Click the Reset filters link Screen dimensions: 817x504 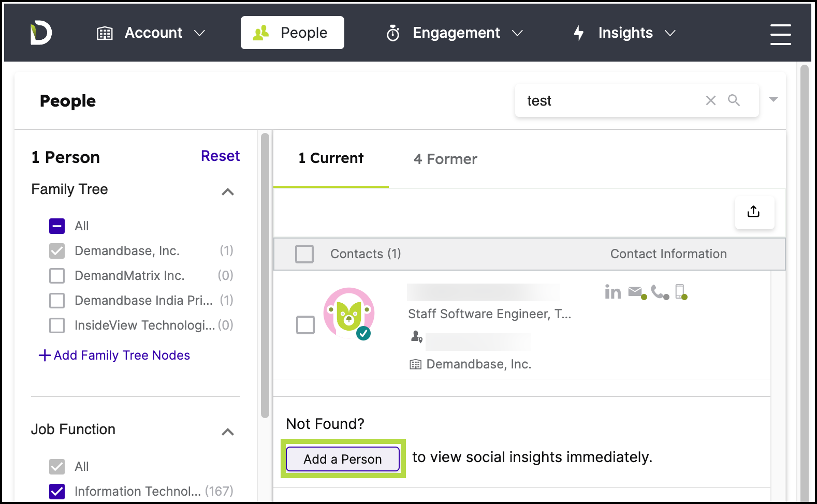220,156
